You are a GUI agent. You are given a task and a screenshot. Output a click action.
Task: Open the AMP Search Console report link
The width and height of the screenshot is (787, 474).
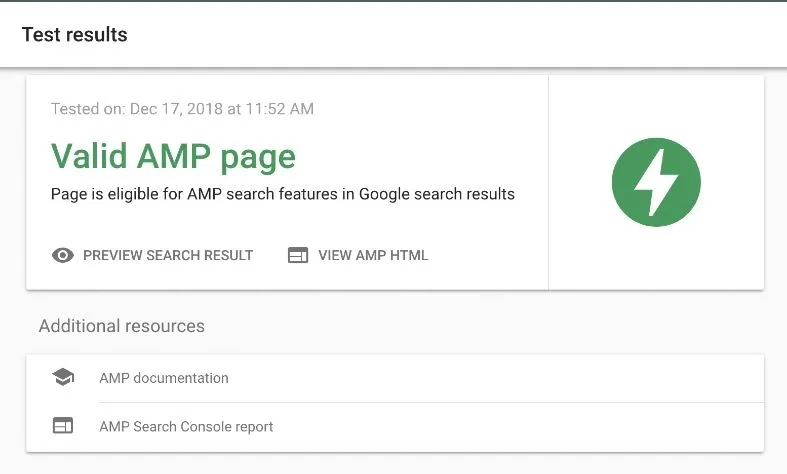click(x=186, y=426)
